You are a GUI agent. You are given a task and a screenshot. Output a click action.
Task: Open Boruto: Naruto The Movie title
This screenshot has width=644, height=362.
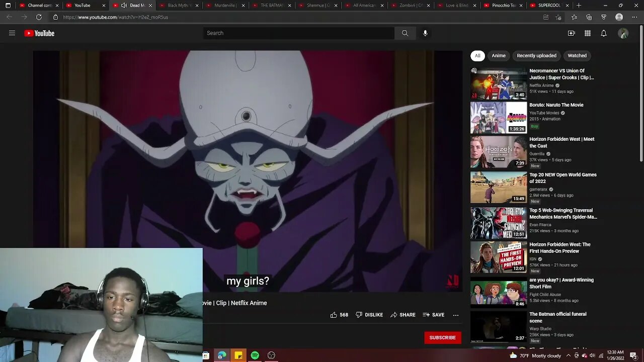pyautogui.click(x=556, y=105)
